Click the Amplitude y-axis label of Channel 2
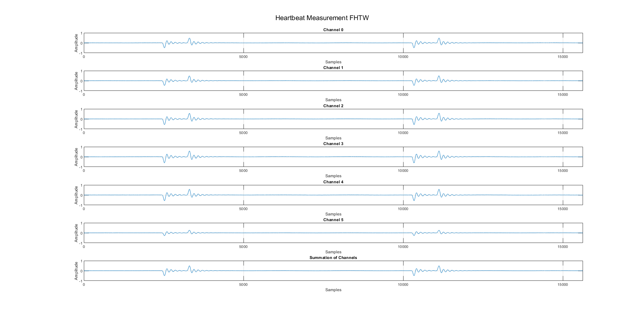The width and height of the screenshot is (644, 320). tap(76, 119)
